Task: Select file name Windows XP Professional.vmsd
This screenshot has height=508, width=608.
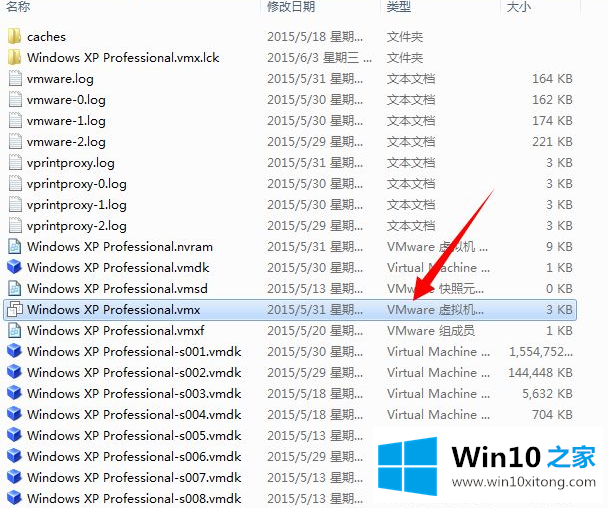Action: pyautogui.click(x=117, y=289)
